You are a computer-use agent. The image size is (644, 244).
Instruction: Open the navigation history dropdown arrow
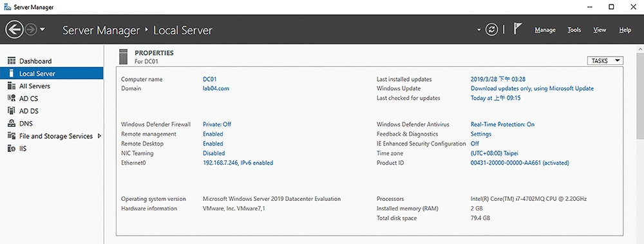pos(43,30)
